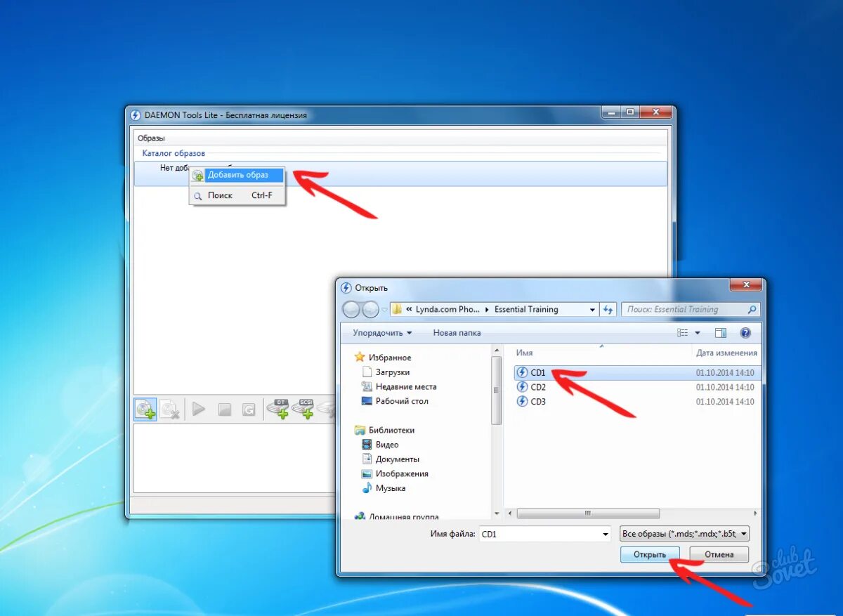Open the view options dropdown arrow
Screen dimensions: 843x616
698,333
